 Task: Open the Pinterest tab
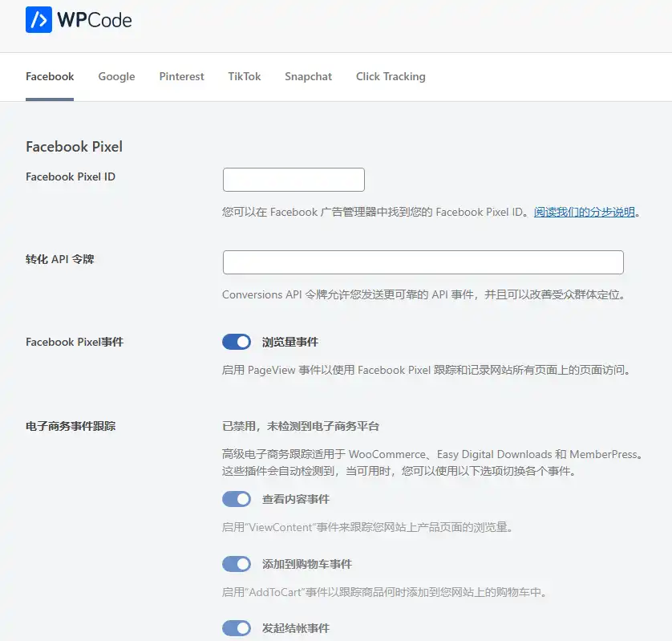181,76
